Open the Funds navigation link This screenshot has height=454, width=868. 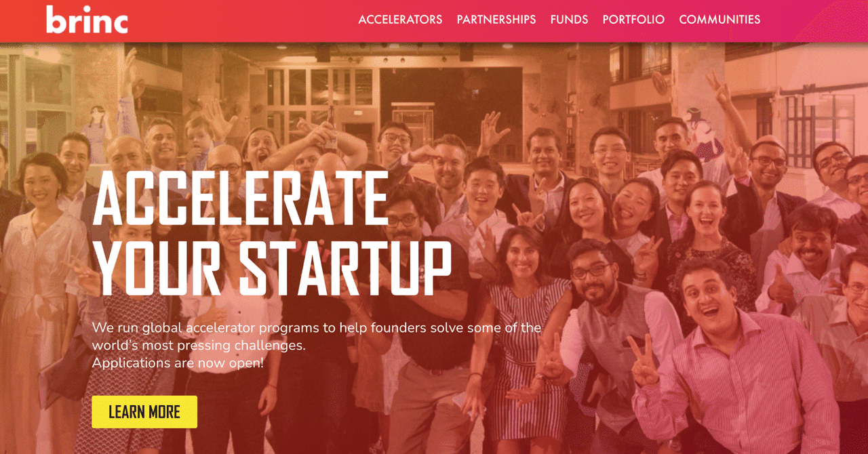(569, 20)
